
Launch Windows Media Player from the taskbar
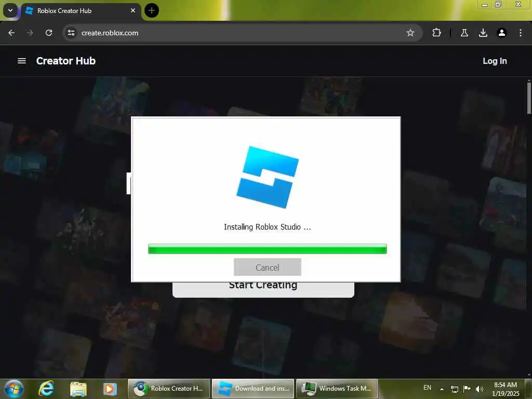[x=110, y=389]
